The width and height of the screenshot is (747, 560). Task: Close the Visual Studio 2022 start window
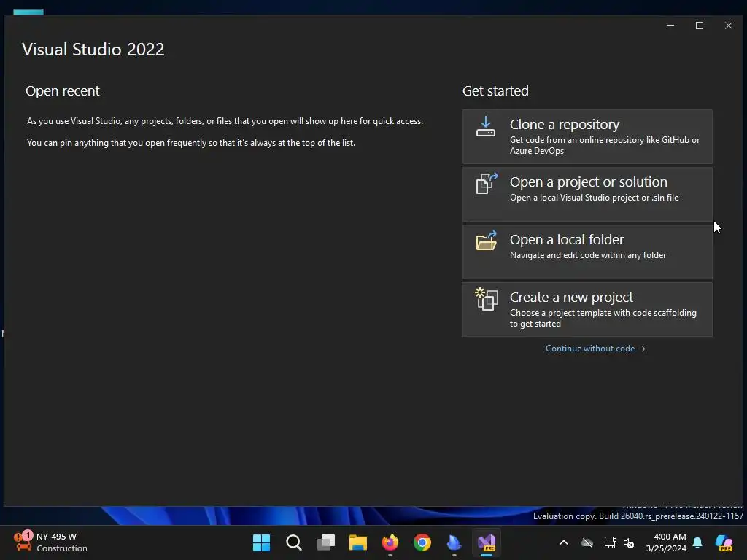tap(729, 26)
